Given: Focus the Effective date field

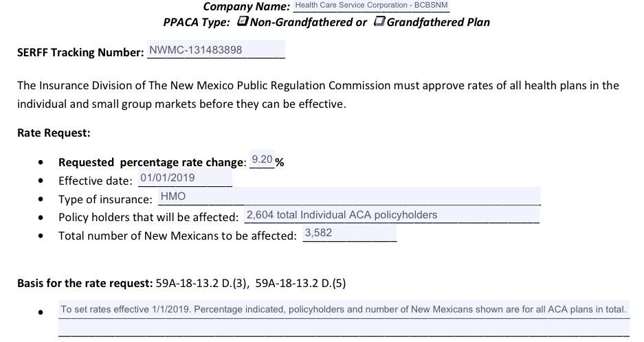Looking at the screenshot, I should pyautogui.click(x=186, y=178).
